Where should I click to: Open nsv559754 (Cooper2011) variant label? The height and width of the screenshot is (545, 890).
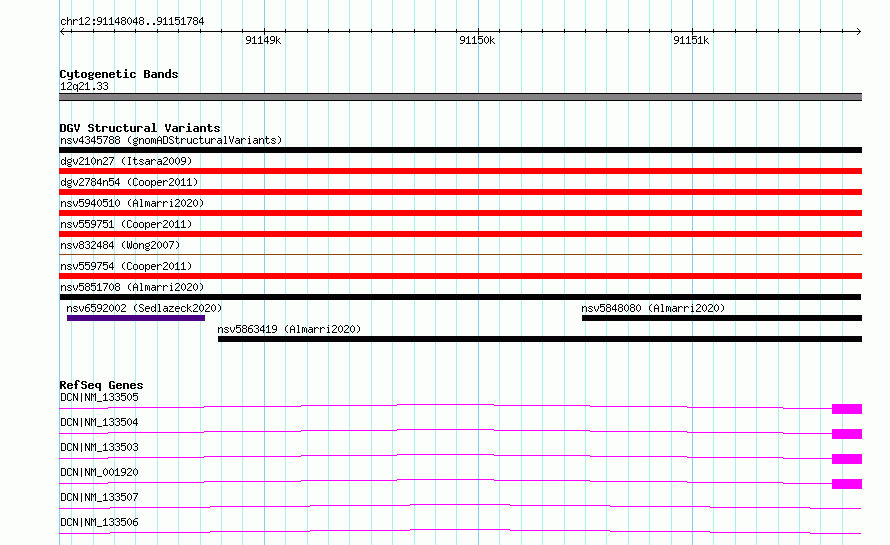coord(126,266)
